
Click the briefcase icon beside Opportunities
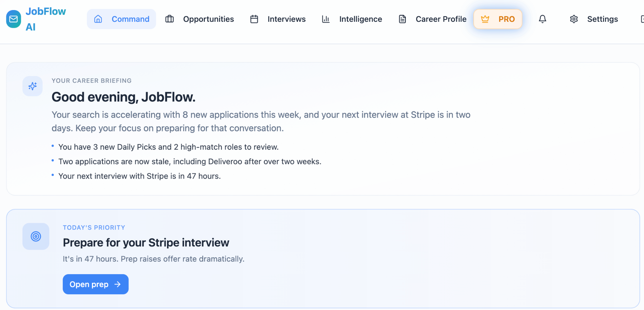pos(170,19)
